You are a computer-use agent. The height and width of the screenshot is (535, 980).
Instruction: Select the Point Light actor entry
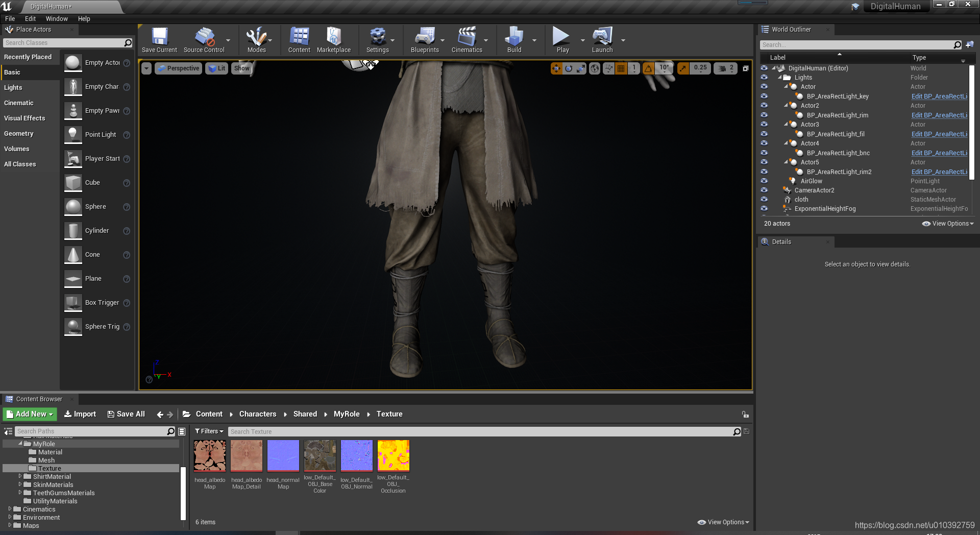coord(97,135)
